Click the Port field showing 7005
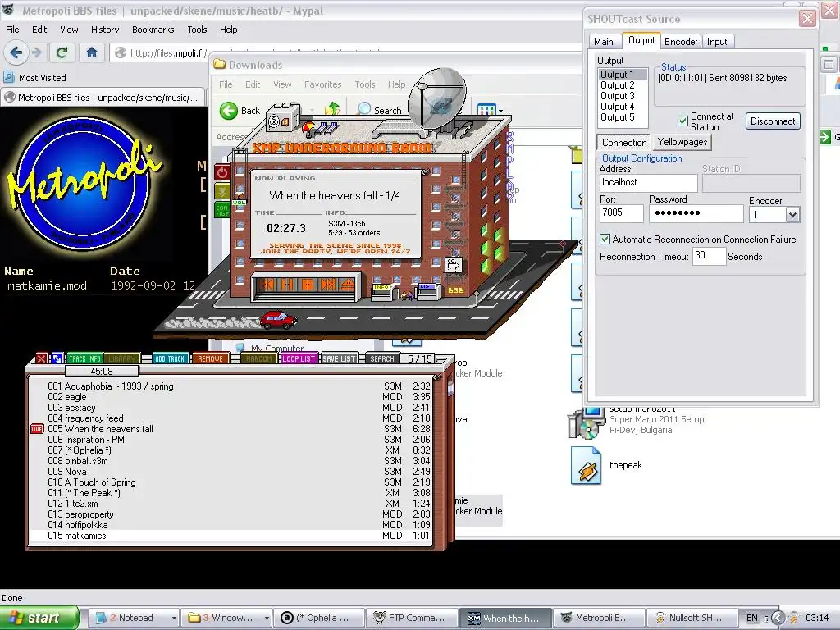Image resolution: width=840 pixels, height=630 pixels. (621, 213)
